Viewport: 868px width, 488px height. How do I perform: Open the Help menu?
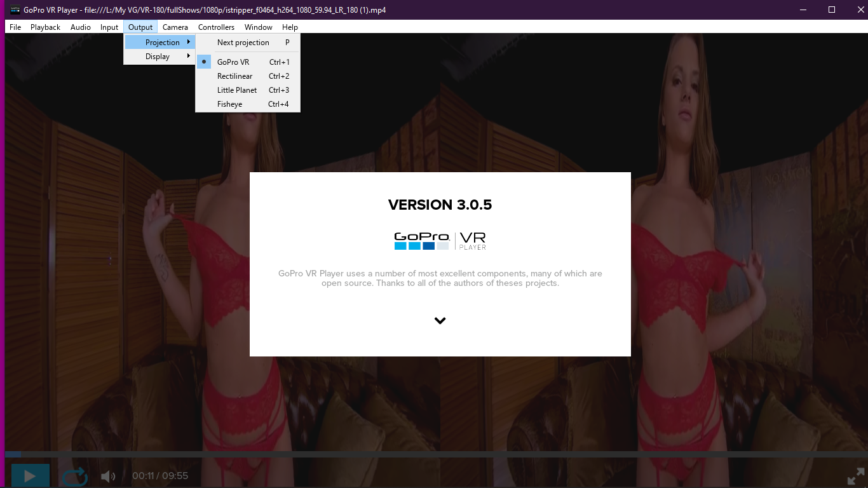290,27
